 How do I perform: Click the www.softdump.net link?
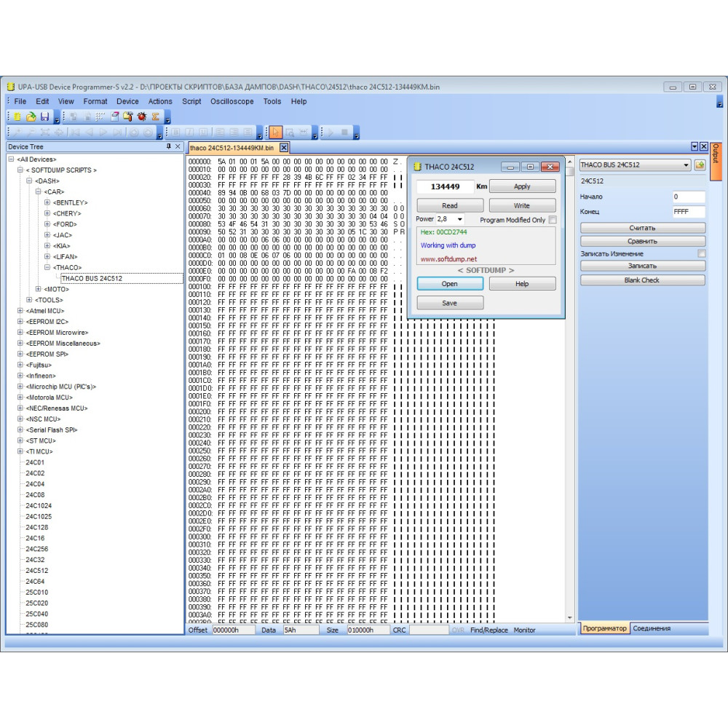click(x=449, y=259)
